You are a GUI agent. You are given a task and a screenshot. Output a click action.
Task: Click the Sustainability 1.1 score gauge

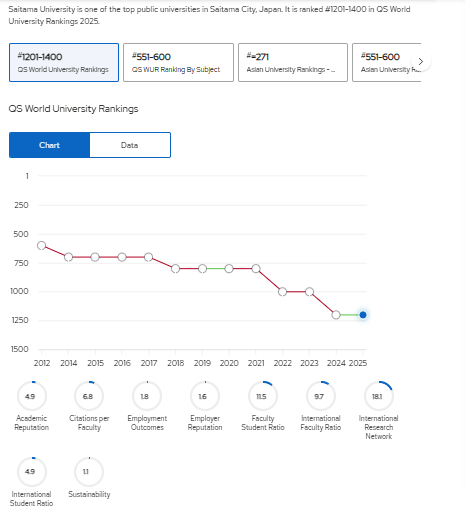click(x=89, y=472)
